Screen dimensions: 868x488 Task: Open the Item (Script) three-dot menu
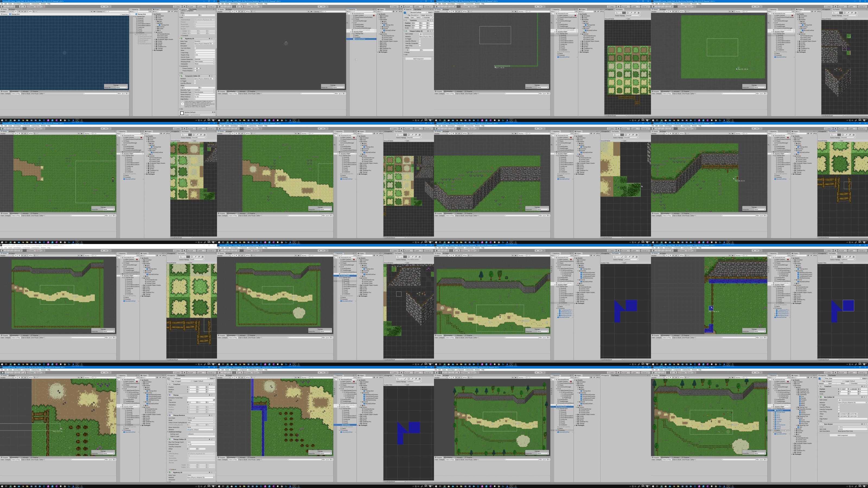click(866, 424)
